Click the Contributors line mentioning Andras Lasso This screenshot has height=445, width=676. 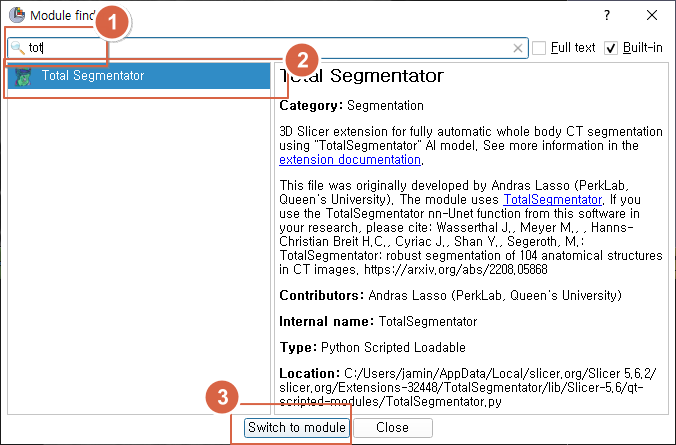coord(451,295)
